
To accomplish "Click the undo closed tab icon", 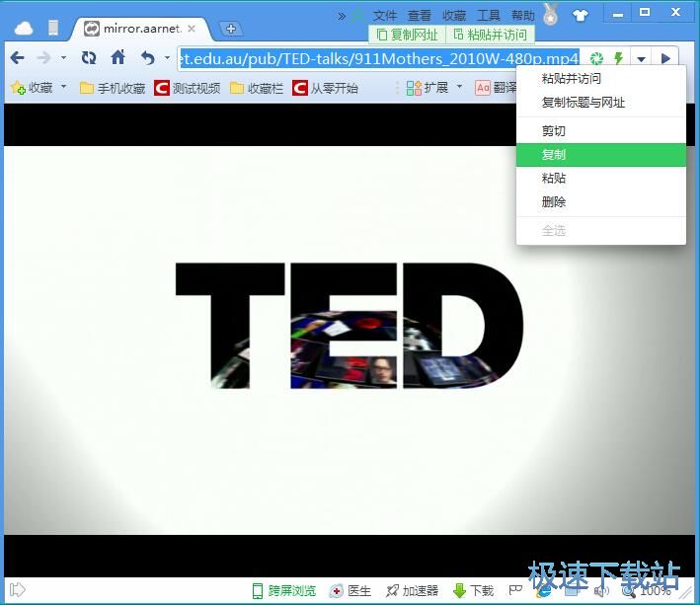I will point(147,57).
